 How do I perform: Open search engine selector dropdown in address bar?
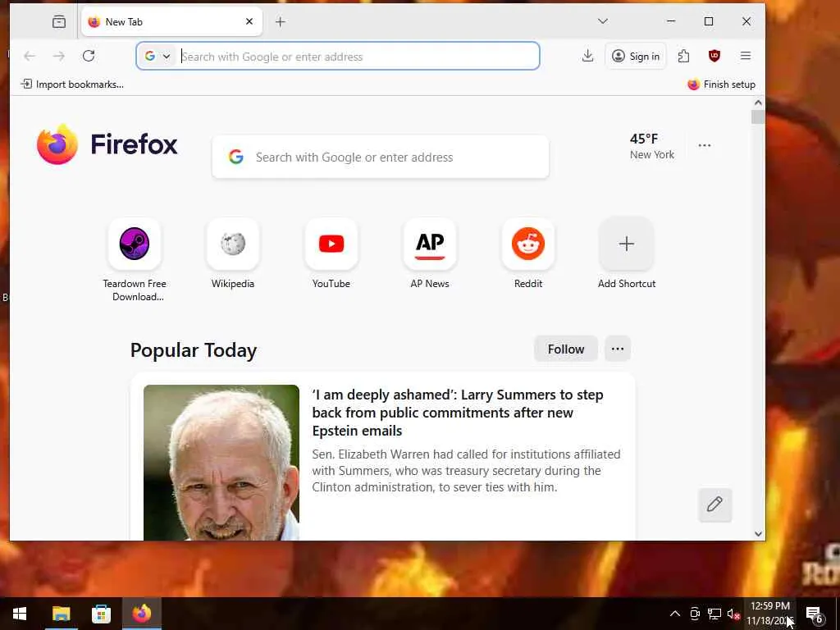pos(157,57)
